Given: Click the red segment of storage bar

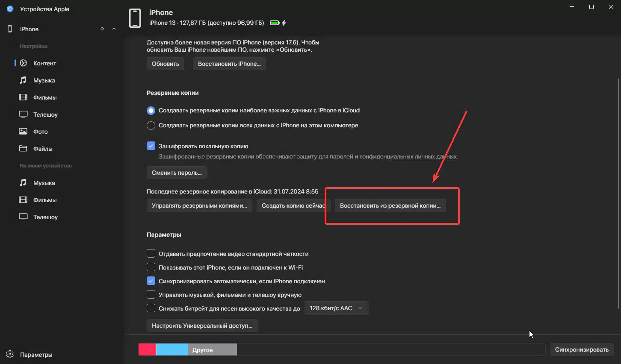Looking at the screenshot, I should (147, 349).
